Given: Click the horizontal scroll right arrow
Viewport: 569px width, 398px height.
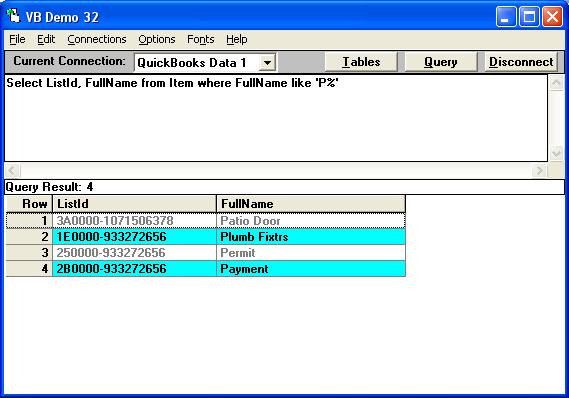Looking at the screenshot, I should click(540, 170).
